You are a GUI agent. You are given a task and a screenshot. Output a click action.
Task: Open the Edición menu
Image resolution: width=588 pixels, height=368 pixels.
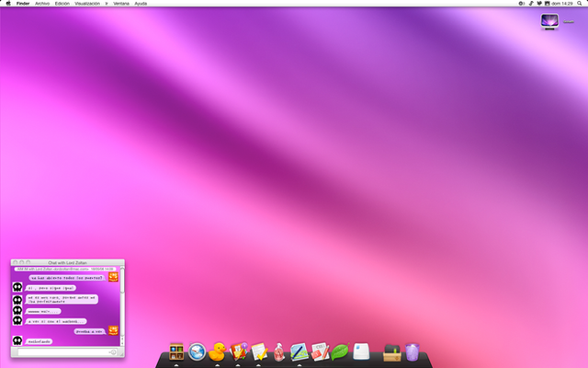(62, 4)
